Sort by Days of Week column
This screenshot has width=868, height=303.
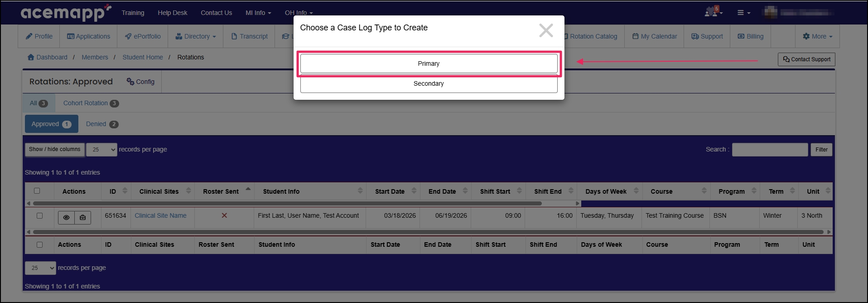pyautogui.click(x=636, y=191)
